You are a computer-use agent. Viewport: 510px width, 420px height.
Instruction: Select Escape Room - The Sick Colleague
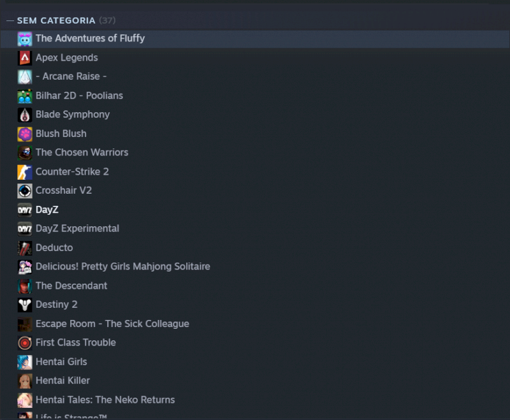click(x=113, y=324)
